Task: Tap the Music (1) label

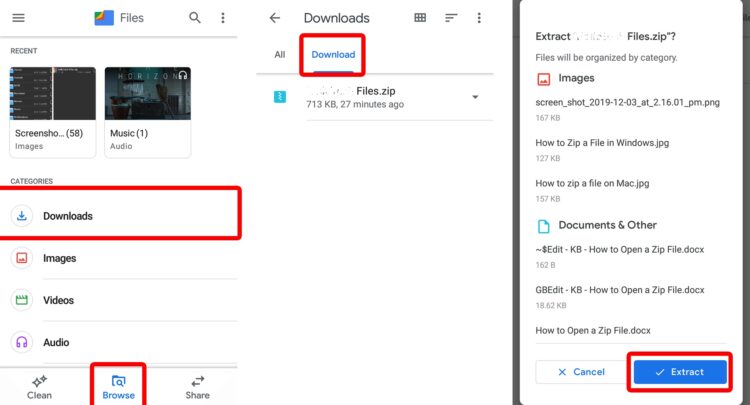Action: 129,133
